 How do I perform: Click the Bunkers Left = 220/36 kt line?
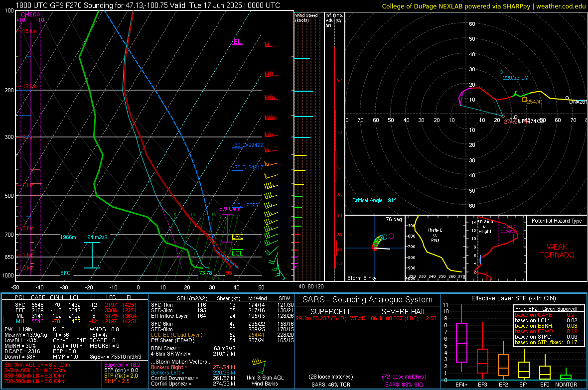(x=193, y=373)
